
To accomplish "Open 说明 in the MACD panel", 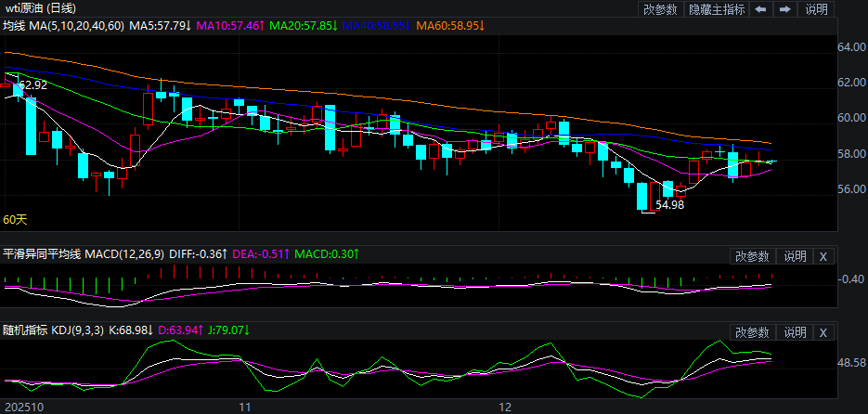I will (795, 256).
